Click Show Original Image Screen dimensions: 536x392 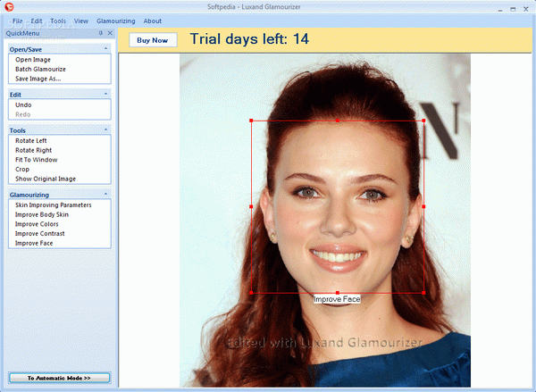click(x=46, y=179)
